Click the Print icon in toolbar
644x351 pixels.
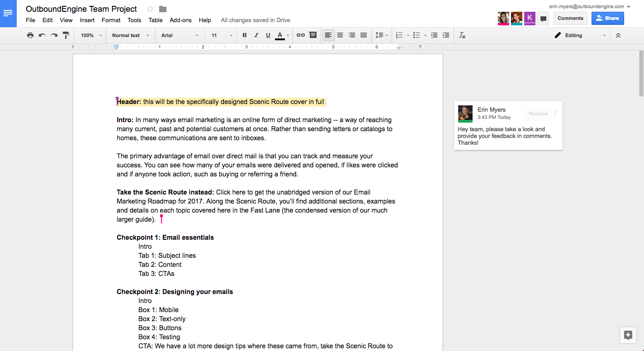pos(30,35)
